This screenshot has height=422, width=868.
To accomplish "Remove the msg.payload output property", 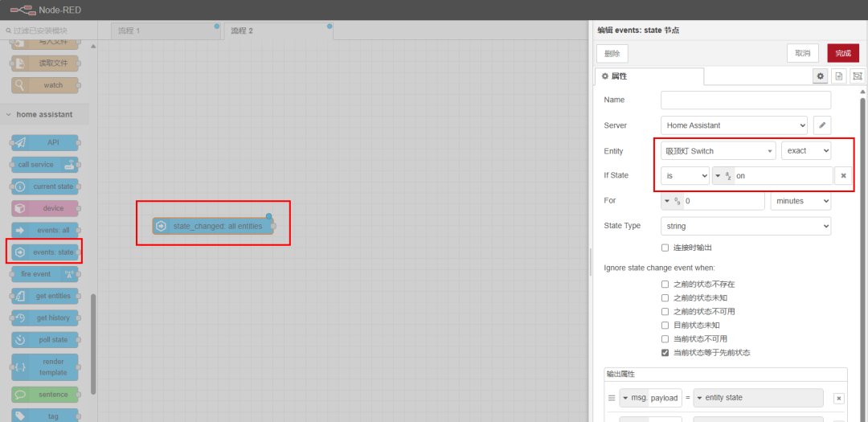I will (838, 398).
